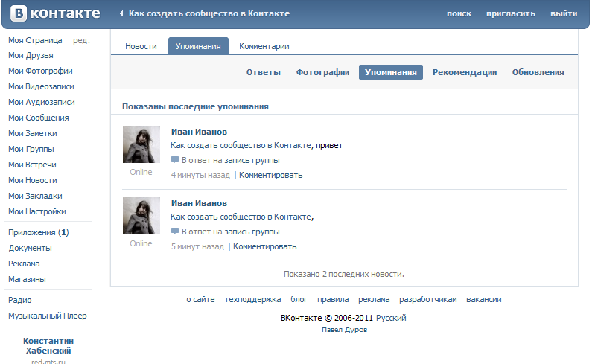Open the Обновления filter
This screenshot has height=364, width=595.
point(538,72)
